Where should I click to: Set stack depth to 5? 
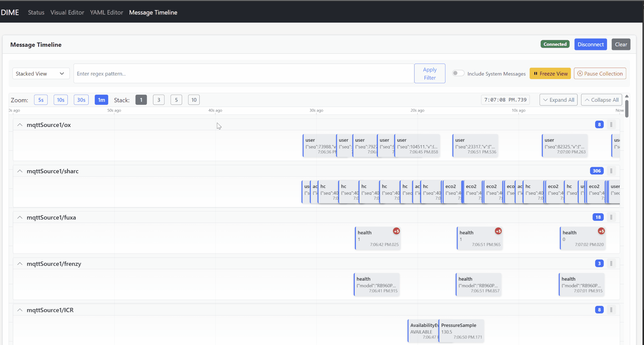point(176,100)
